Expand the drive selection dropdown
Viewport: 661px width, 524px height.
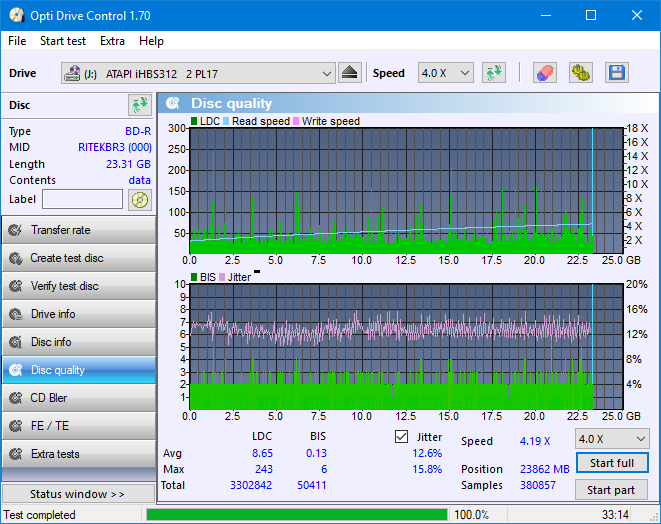(x=327, y=73)
